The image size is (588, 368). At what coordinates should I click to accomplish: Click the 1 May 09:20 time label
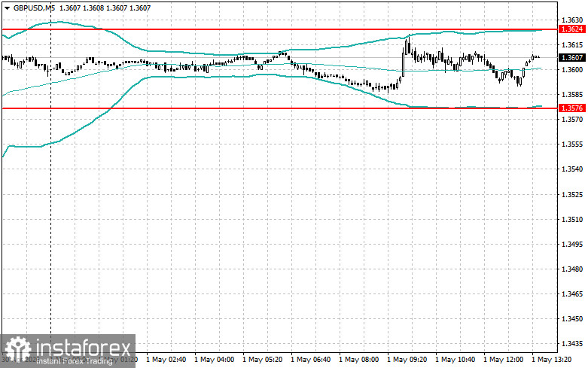click(x=407, y=360)
